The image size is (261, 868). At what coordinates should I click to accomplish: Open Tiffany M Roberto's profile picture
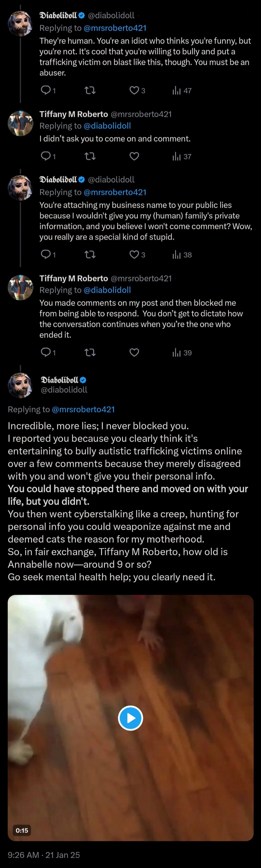pyautogui.click(x=21, y=123)
